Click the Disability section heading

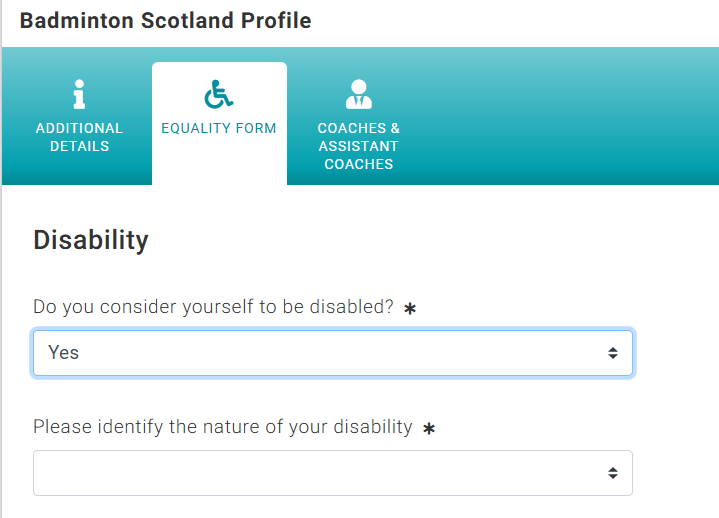pyautogui.click(x=91, y=240)
